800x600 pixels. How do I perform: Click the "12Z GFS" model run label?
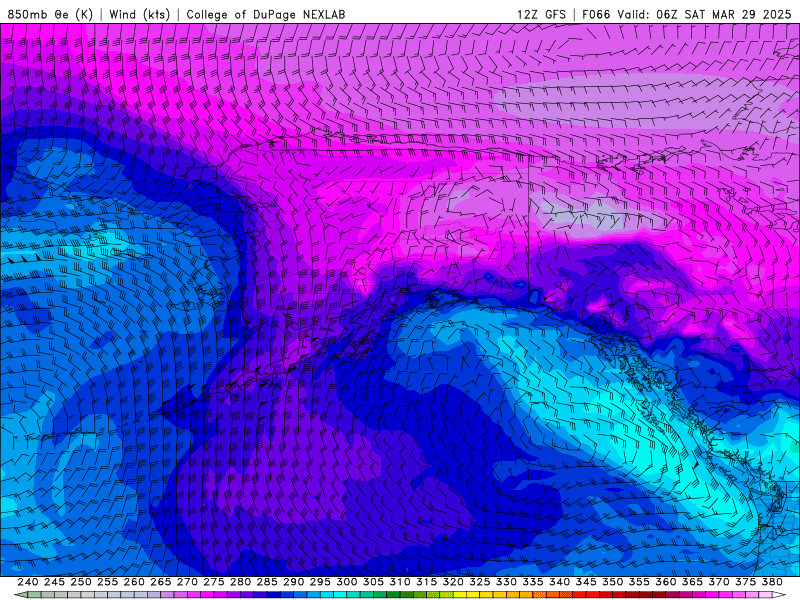click(541, 14)
